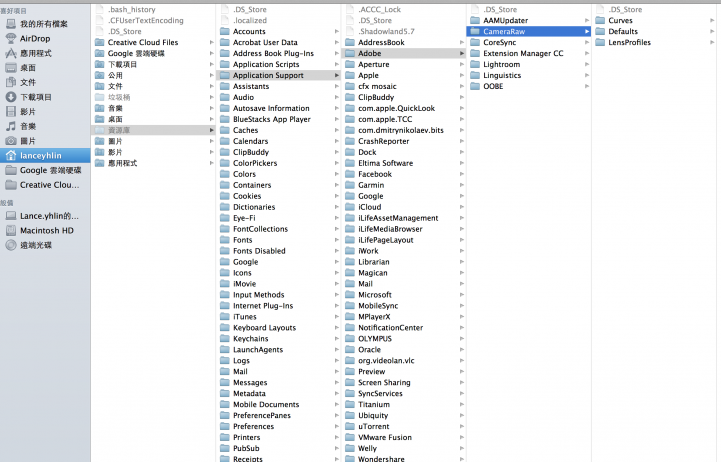721x462 pixels.
Task: Click the arrow next to OOBE
Action: (587, 86)
